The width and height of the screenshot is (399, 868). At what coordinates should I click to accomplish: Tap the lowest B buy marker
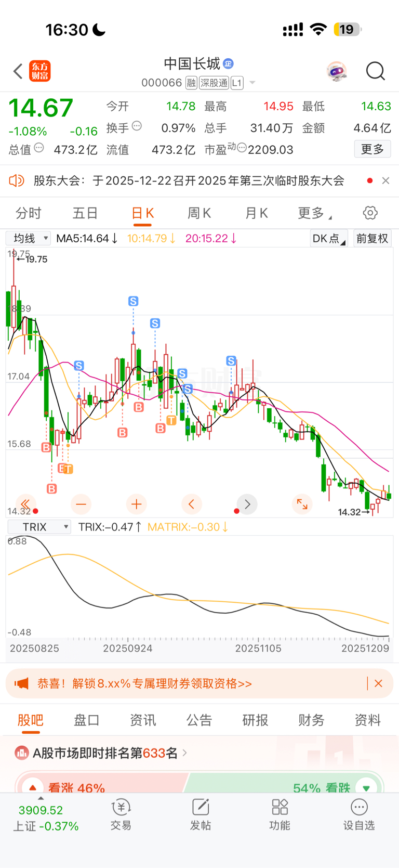tap(51, 488)
